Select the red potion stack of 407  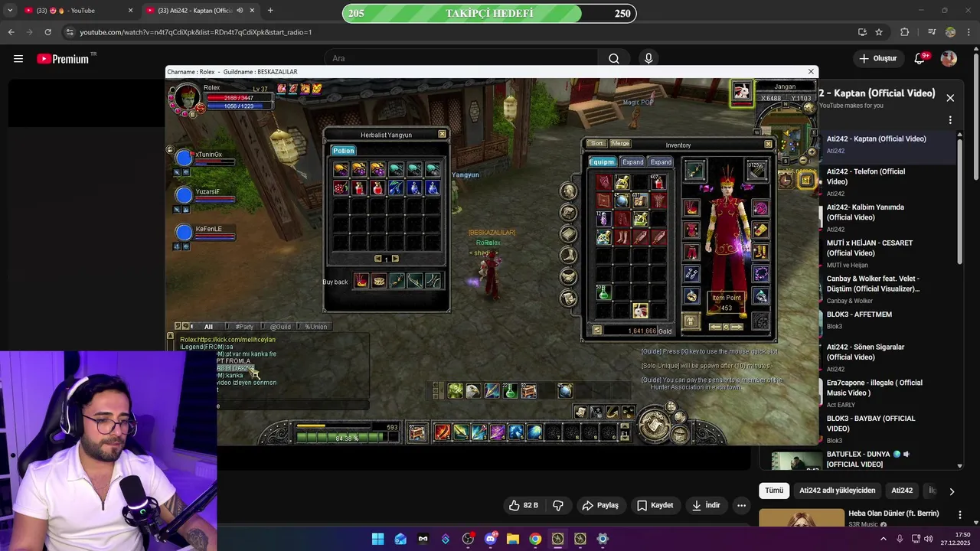point(658,182)
